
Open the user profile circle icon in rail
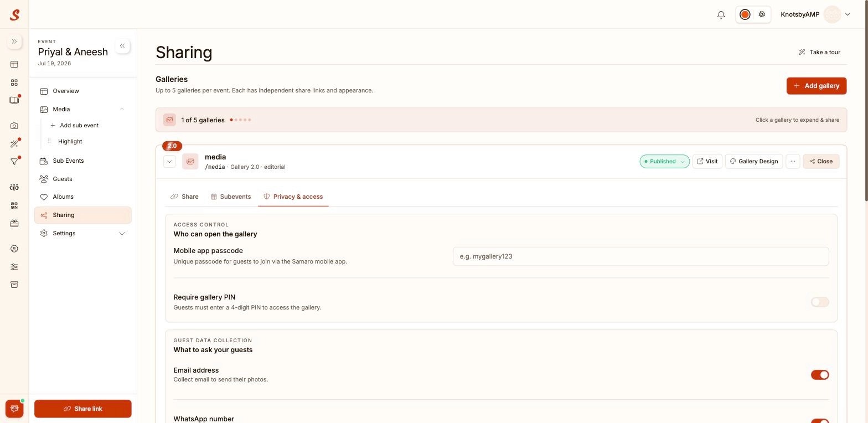click(x=14, y=249)
